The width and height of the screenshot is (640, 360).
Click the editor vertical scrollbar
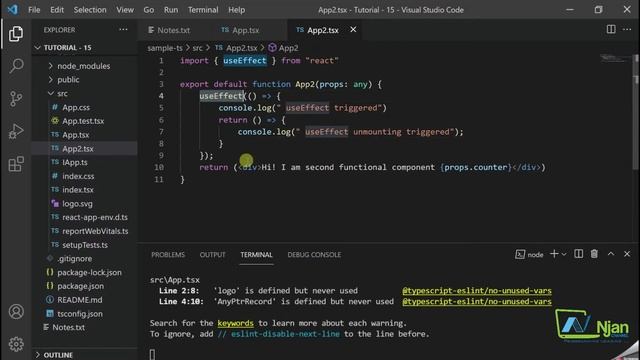[636, 111]
